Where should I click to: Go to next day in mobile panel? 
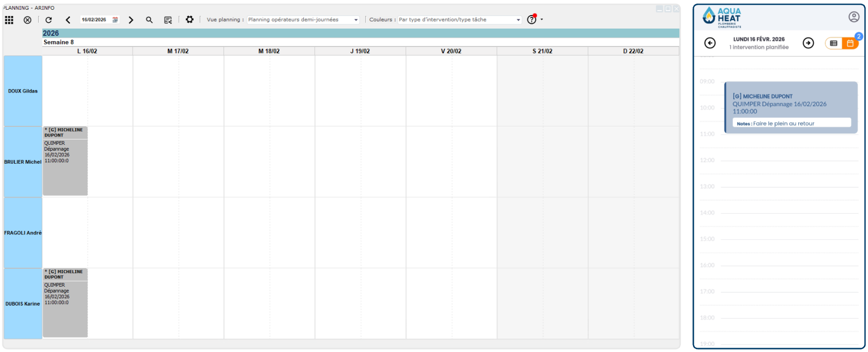coord(808,43)
